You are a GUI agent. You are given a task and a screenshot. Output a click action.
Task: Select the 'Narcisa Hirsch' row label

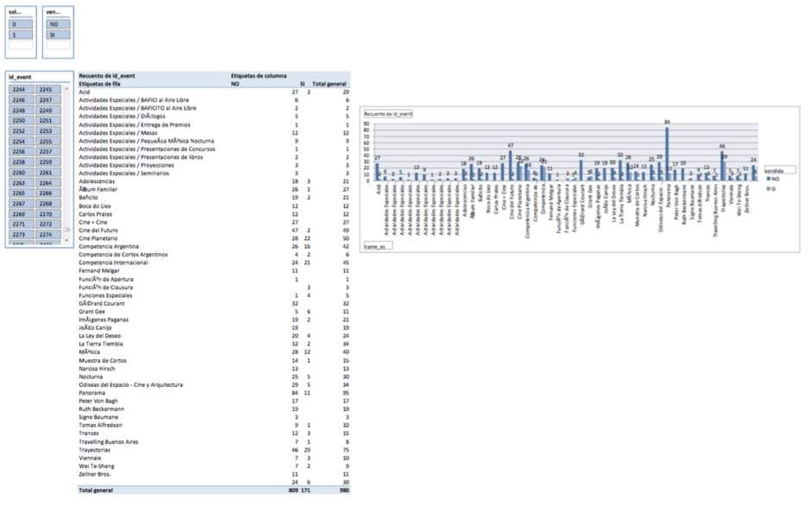pyautogui.click(x=97, y=369)
